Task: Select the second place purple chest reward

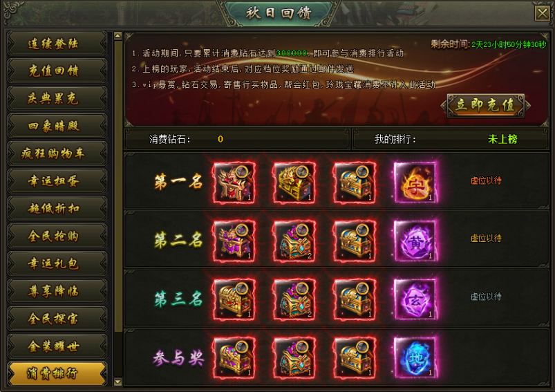Action: click(234, 241)
